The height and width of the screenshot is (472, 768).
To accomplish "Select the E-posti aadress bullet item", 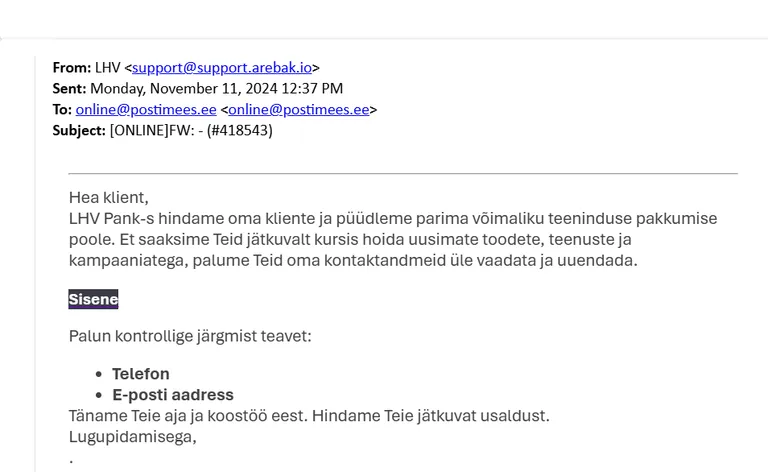I will coord(173,395).
